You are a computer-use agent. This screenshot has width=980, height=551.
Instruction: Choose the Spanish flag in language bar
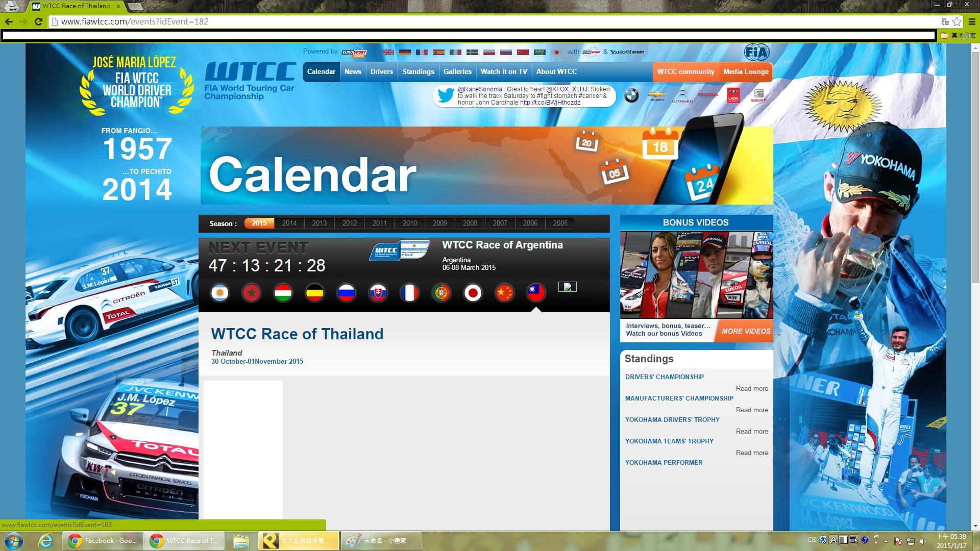(x=438, y=52)
